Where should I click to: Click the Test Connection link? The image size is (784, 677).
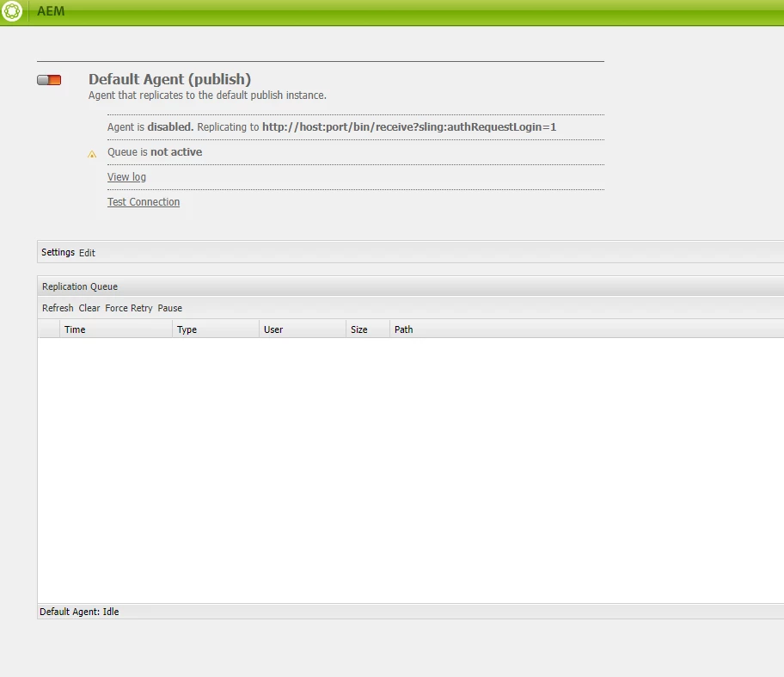[144, 201]
